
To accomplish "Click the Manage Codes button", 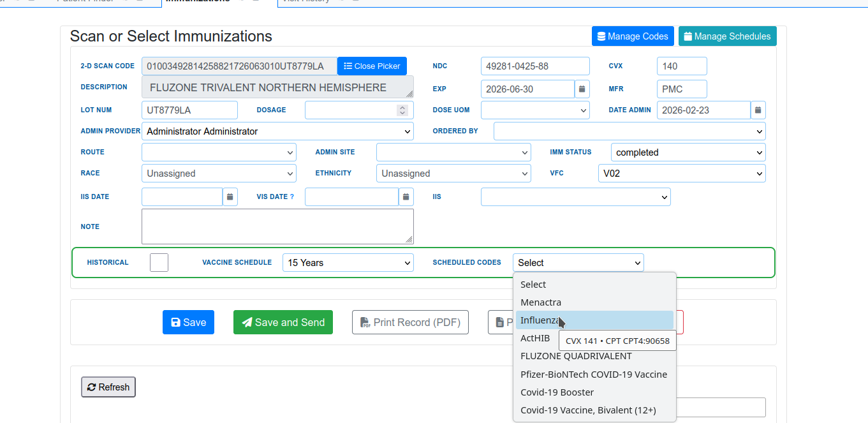I will (x=632, y=36).
